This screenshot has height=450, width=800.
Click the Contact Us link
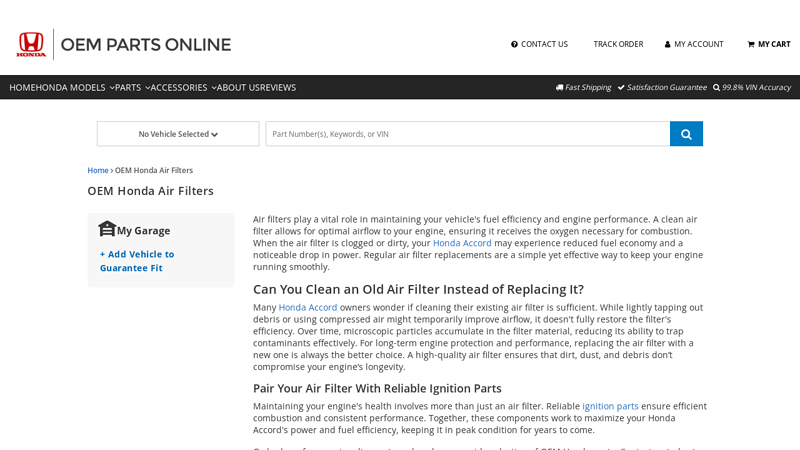544,44
